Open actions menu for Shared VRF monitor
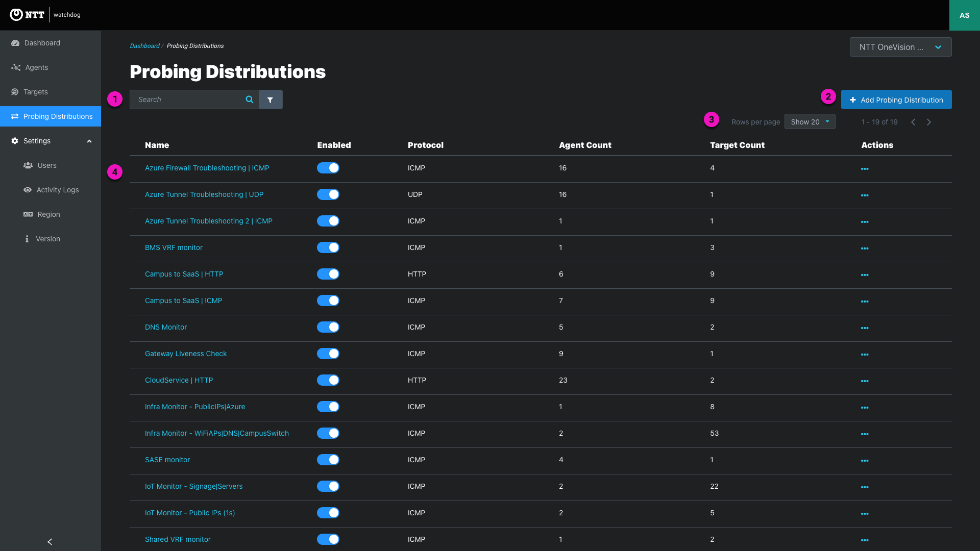980x551 pixels. tap(865, 540)
